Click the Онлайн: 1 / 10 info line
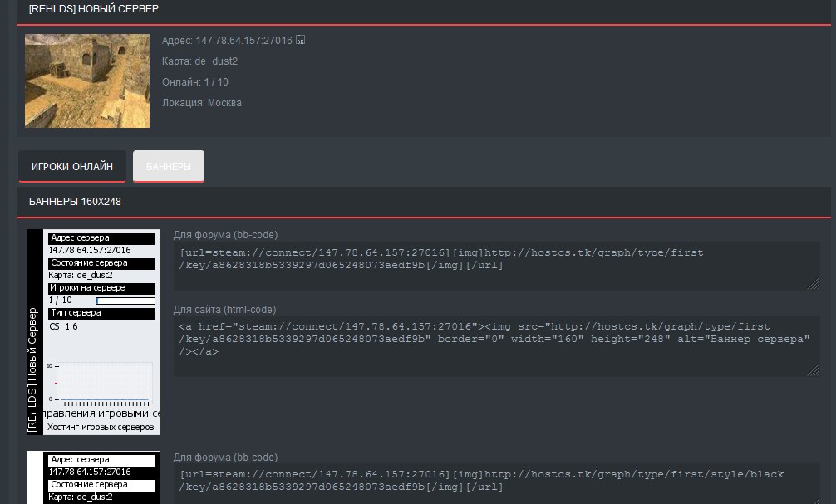Image resolution: width=836 pixels, height=504 pixels. (x=195, y=82)
